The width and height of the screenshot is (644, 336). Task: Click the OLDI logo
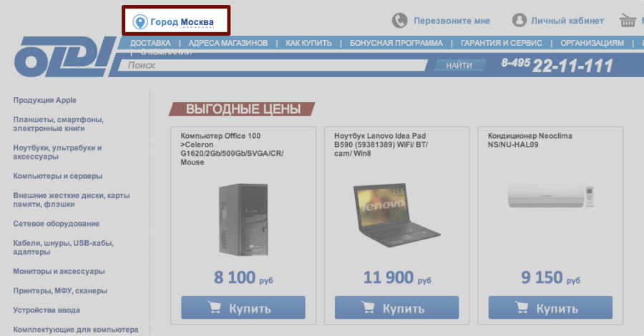tap(65, 56)
